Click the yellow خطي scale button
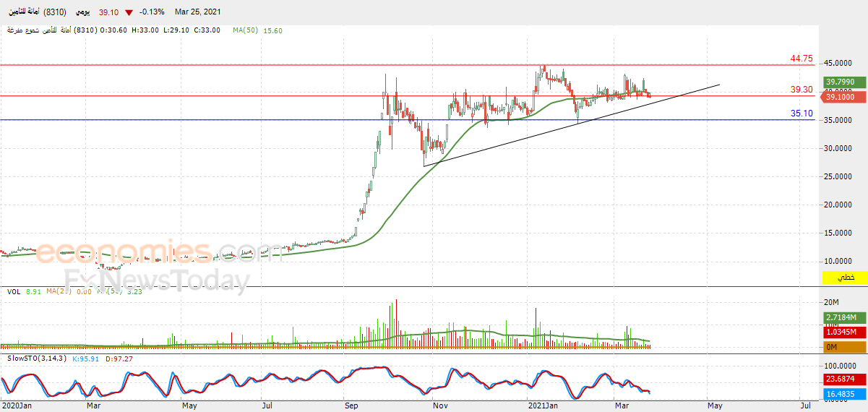The image size is (868, 412). 845,278
